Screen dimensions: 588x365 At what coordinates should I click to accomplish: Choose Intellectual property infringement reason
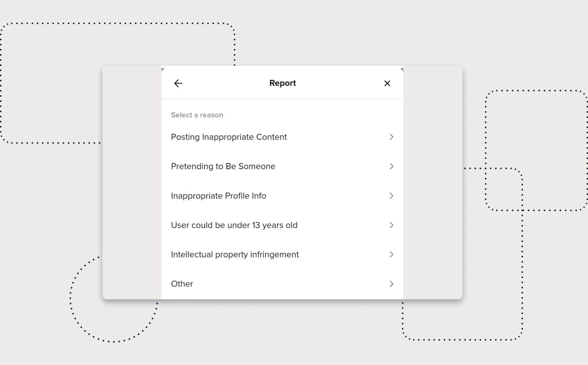tap(235, 255)
